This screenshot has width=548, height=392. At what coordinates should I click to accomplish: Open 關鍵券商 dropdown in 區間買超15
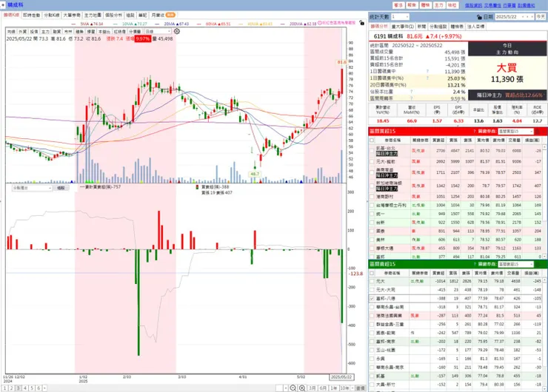[x=516, y=131]
